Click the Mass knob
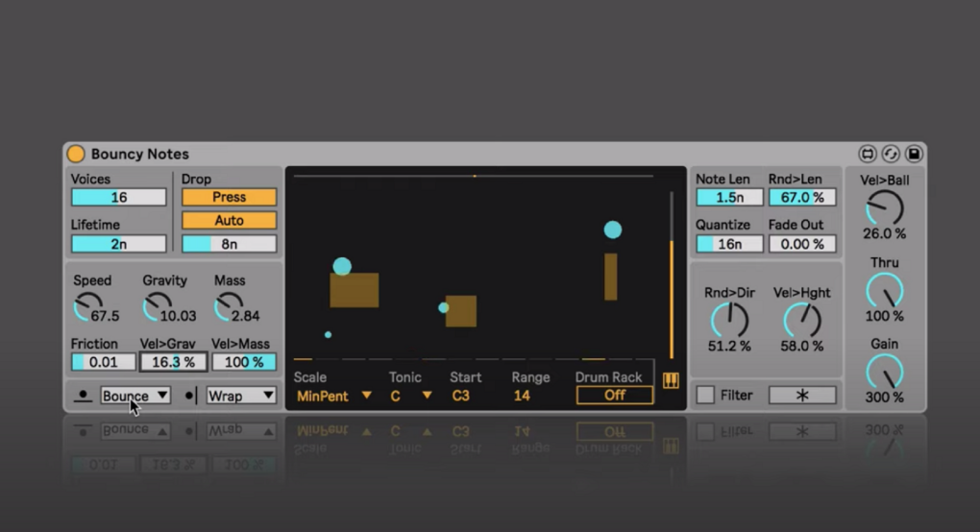The width and height of the screenshot is (980, 532). pyautogui.click(x=229, y=307)
